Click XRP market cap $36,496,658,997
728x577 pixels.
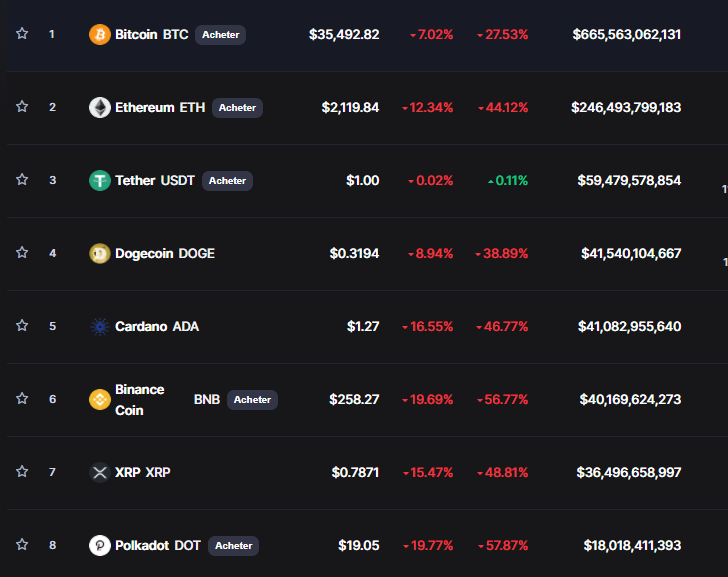(x=629, y=473)
